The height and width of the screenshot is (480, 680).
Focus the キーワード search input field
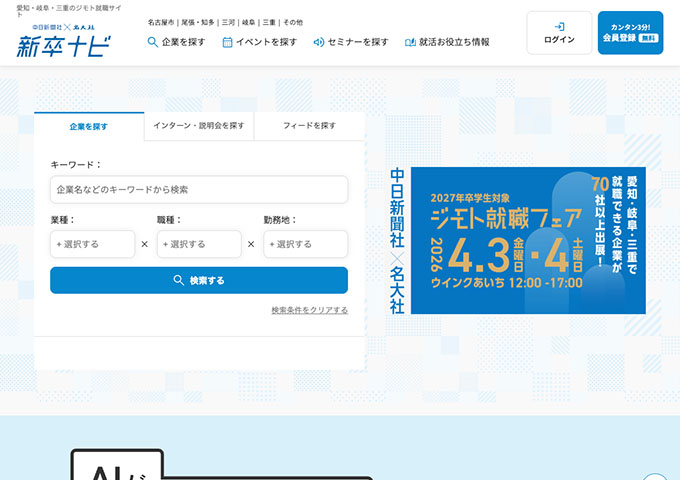click(199, 189)
